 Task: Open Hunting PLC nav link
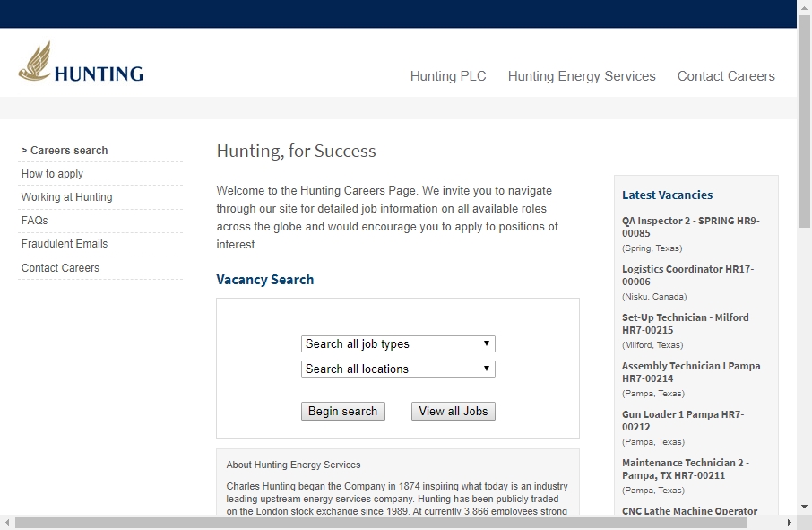pos(448,76)
